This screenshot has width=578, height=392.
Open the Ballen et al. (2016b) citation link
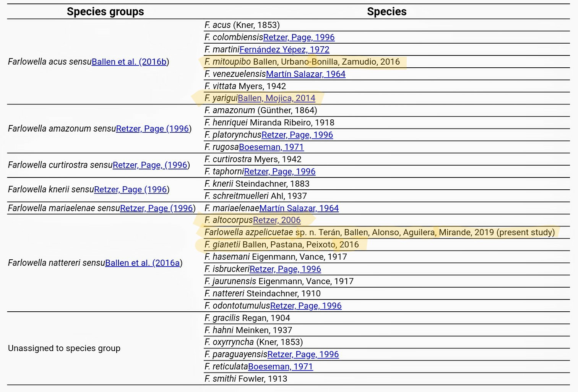pyautogui.click(x=129, y=62)
